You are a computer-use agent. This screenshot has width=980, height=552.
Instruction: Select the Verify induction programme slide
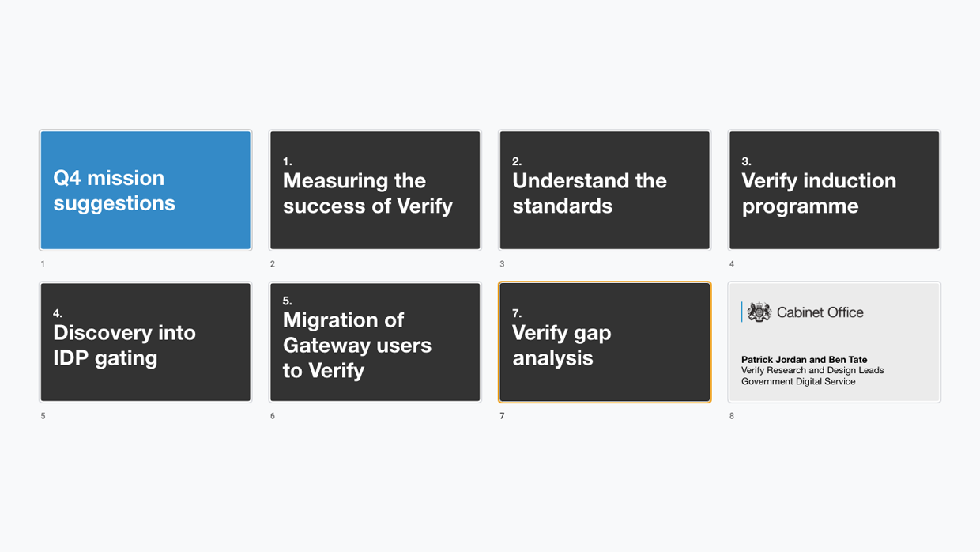834,191
